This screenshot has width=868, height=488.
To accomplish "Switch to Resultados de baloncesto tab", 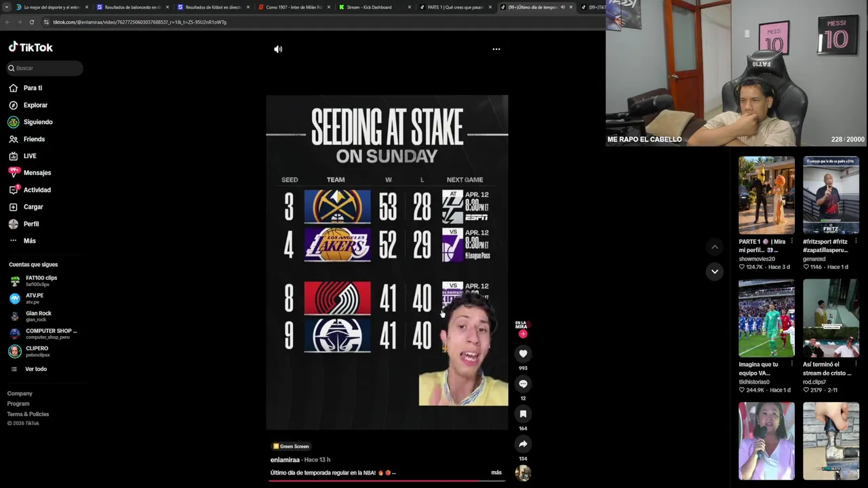I will click(x=132, y=7).
